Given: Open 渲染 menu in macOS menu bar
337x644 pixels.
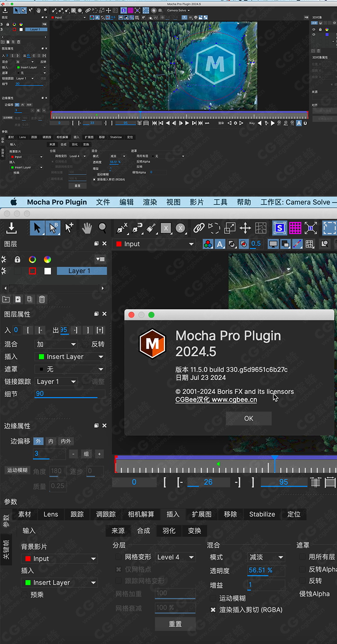Looking at the screenshot, I should [150, 202].
